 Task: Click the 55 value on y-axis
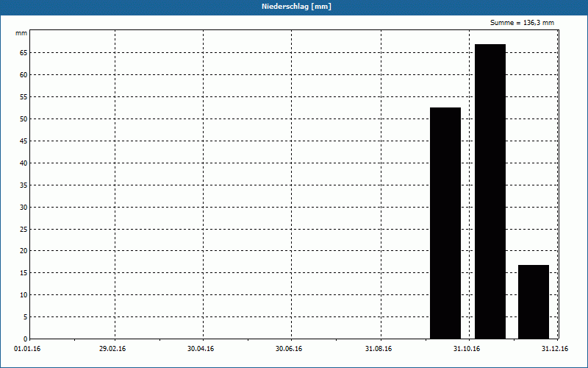tap(24, 97)
